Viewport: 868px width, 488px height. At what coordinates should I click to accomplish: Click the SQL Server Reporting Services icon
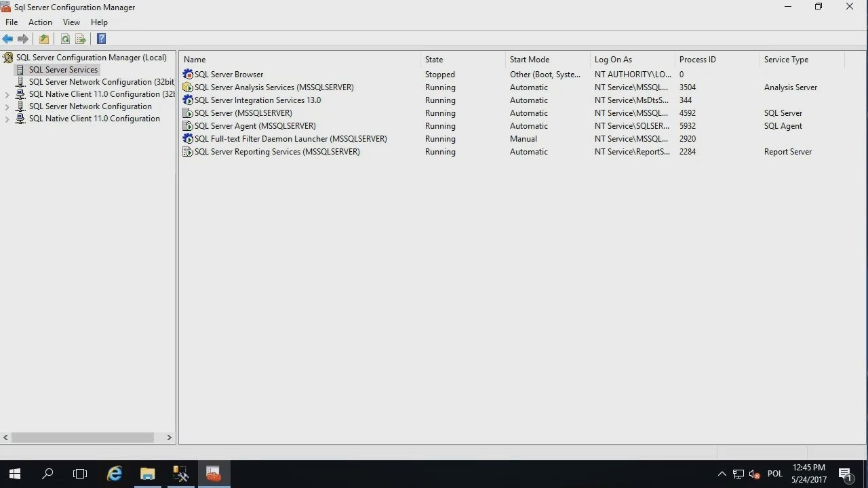(x=188, y=152)
